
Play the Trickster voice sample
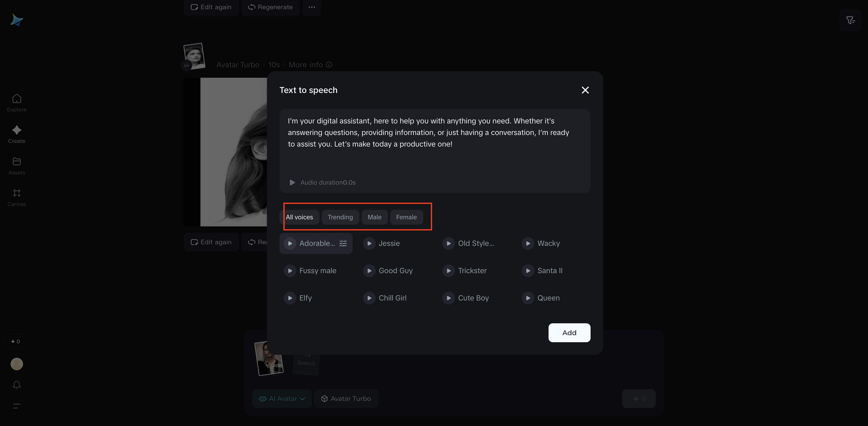[448, 271]
